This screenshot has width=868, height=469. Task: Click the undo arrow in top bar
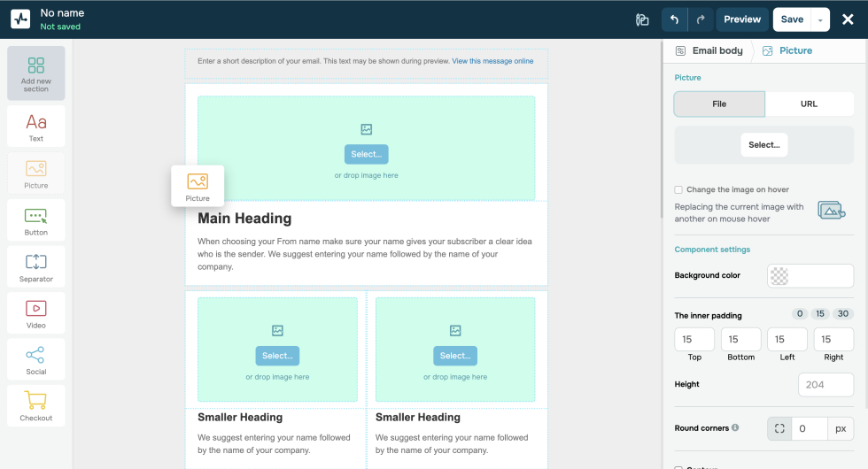point(674,19)
